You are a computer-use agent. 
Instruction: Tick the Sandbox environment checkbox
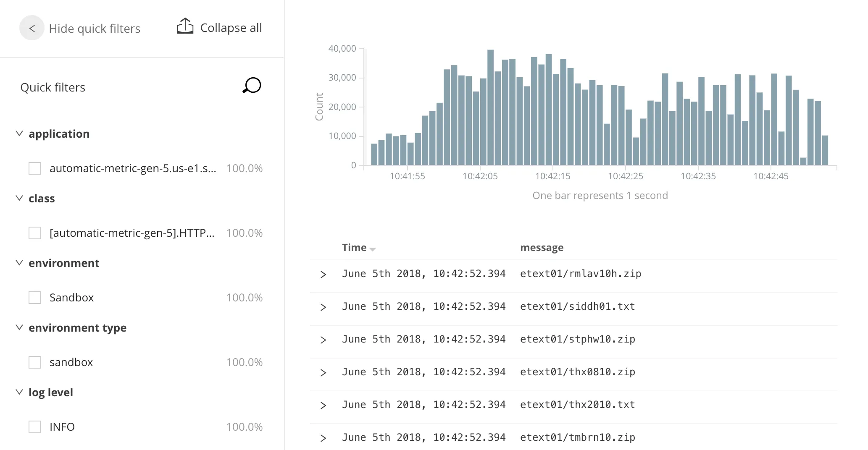coord(35,298)
